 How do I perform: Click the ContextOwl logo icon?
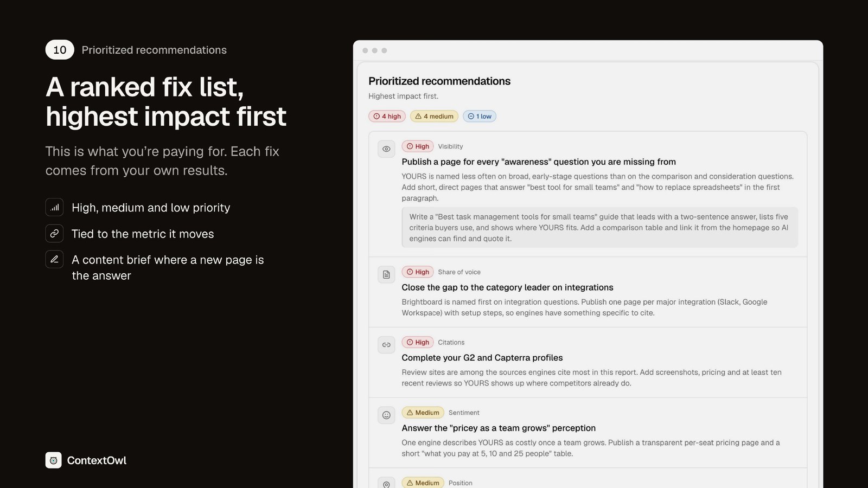click(53, 460)
